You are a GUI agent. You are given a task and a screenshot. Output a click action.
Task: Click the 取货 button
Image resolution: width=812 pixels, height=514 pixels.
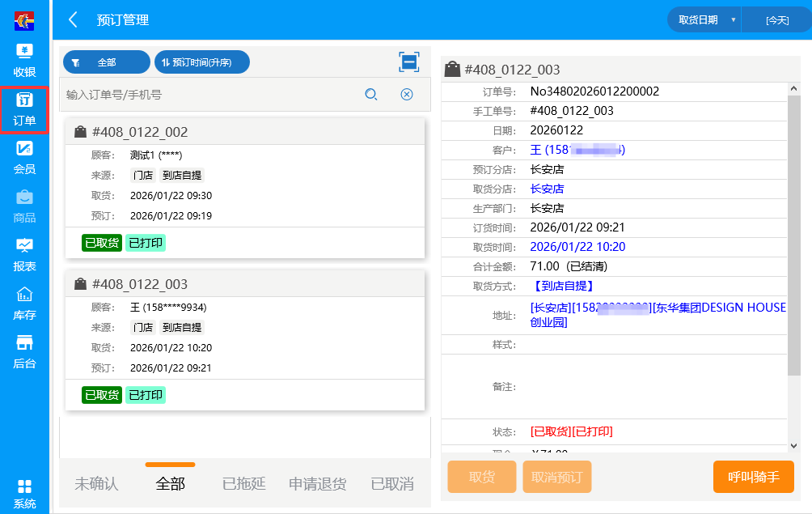481,477
